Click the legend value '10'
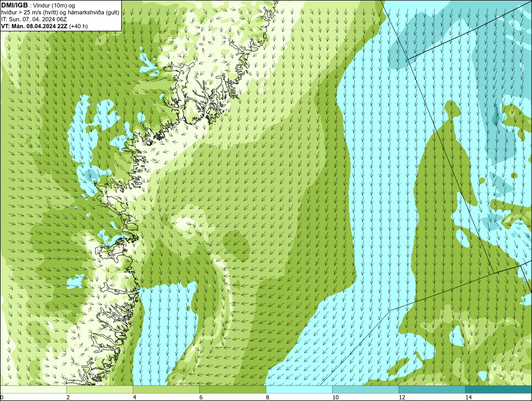532x401 pixels. point(336,397)
